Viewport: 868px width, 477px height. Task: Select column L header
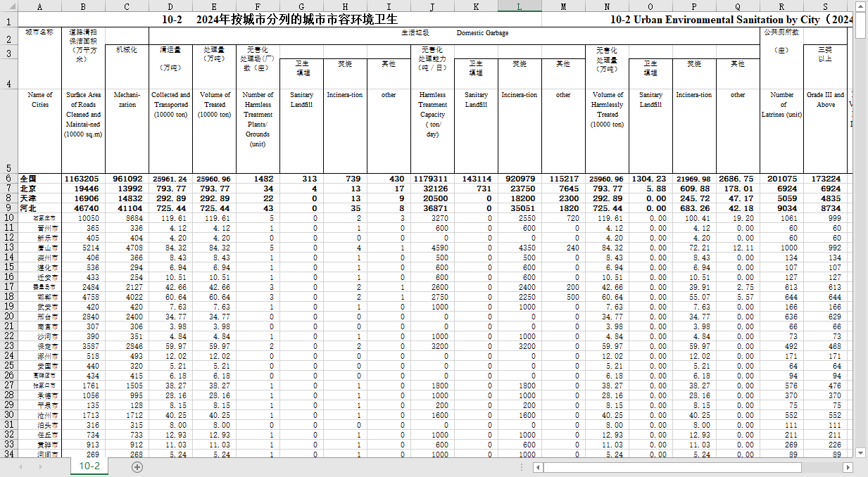[x=520, y=6]
